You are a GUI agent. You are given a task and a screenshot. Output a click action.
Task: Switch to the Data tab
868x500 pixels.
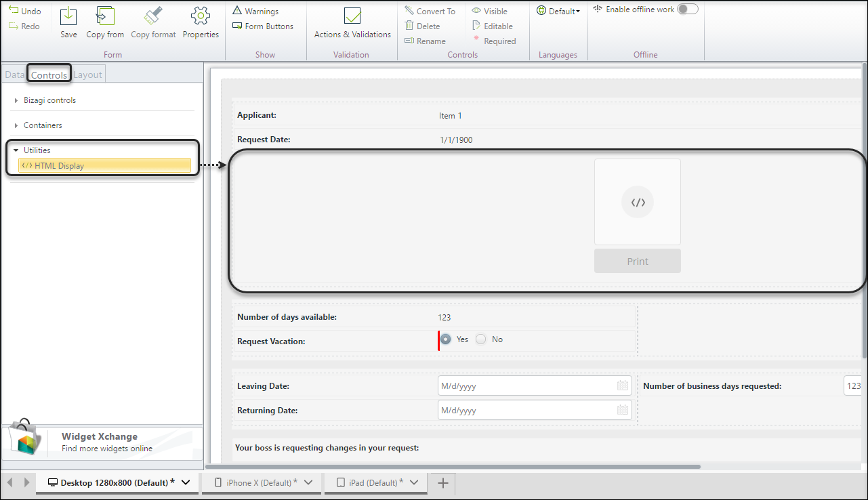coord(14,75)
